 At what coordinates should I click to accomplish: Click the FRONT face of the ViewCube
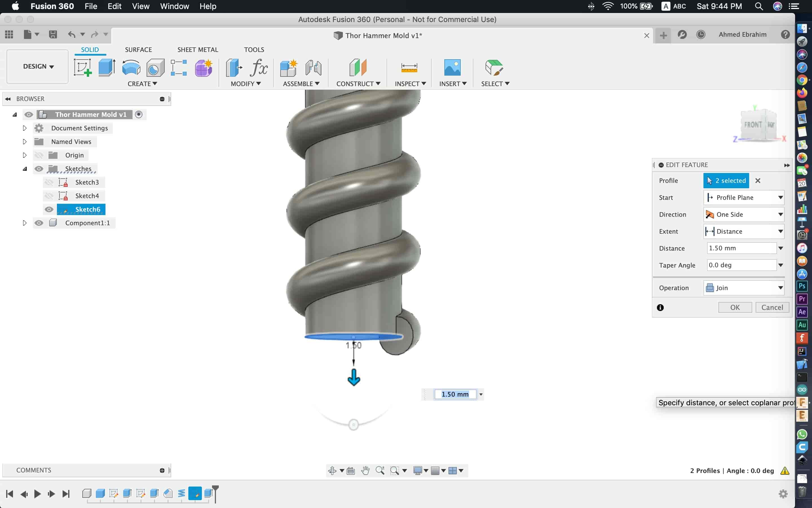click(x=753, y=125)
